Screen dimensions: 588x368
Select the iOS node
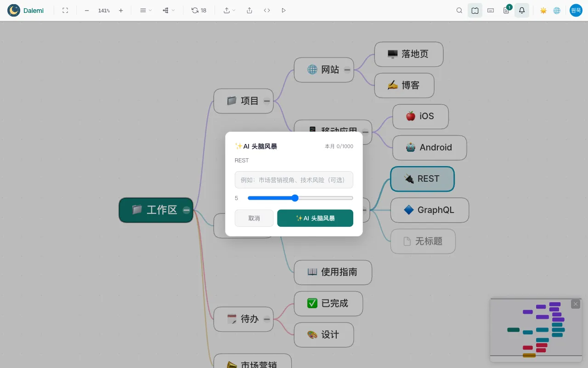(x=420, y=117)
